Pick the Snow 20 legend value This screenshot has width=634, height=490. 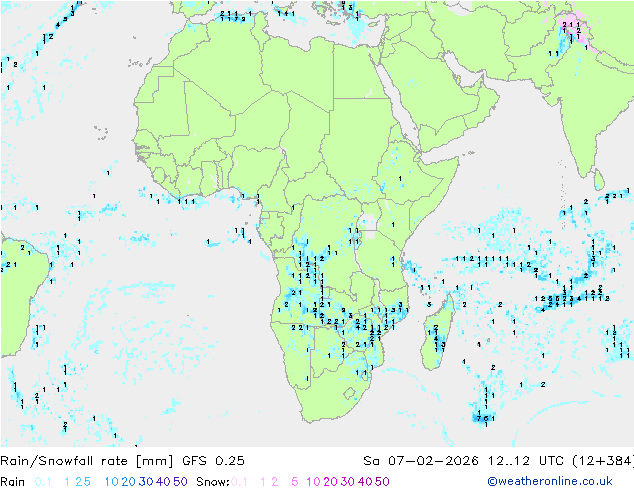point(330,481)
